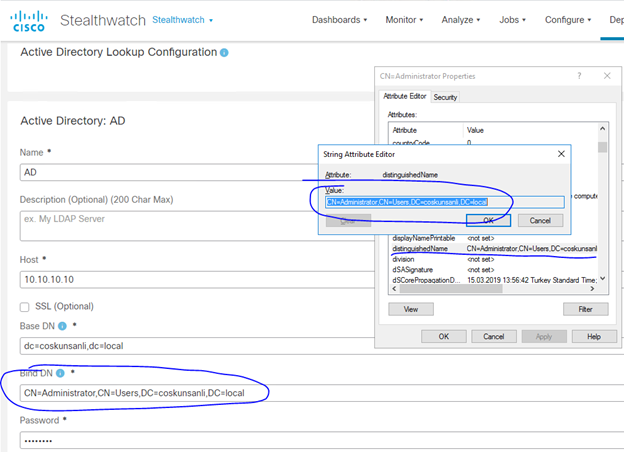624x452 pixels.
Task: Switch to the Security tab
Action: [x=445, y=97]
